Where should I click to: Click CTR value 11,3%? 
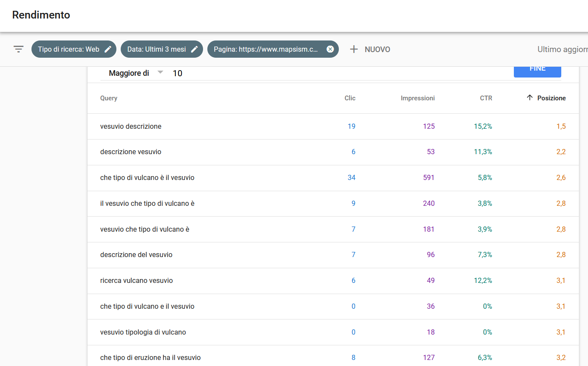click(483, 152)
